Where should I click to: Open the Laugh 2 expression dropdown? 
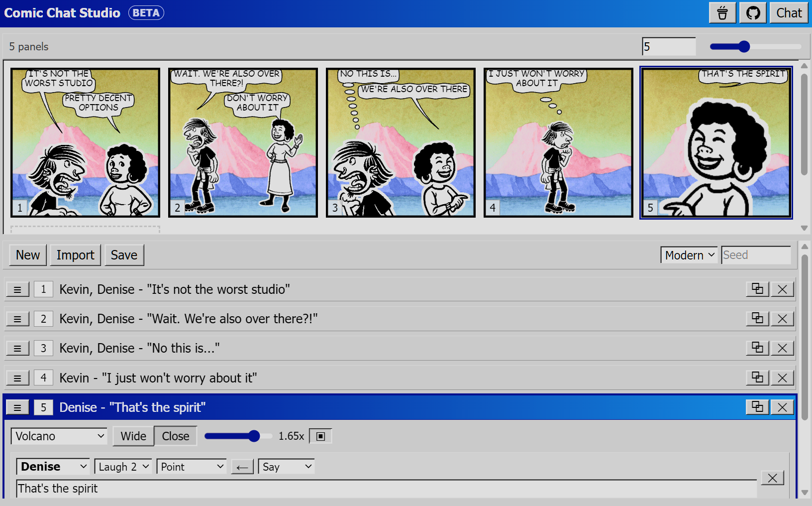click(123, 467)
